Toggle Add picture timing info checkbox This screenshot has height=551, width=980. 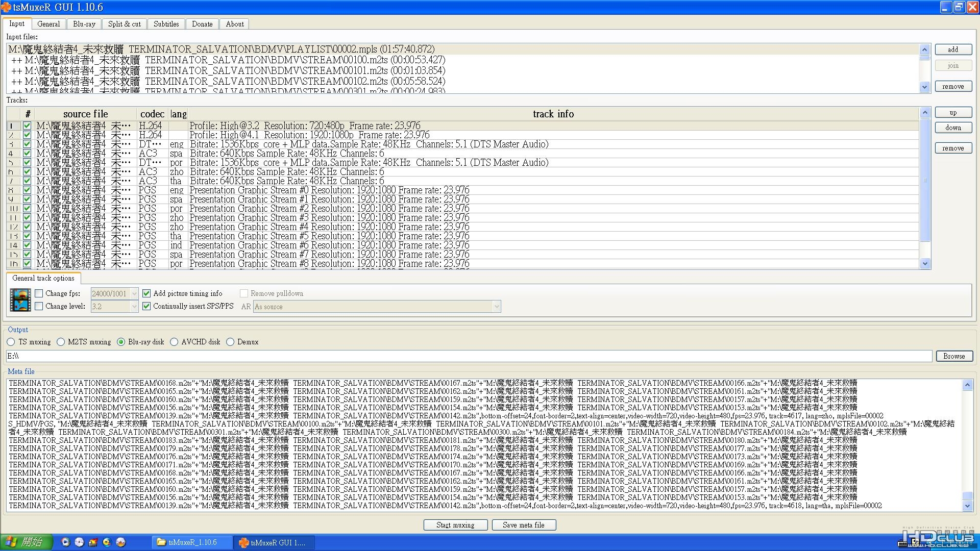coord(146,293)
